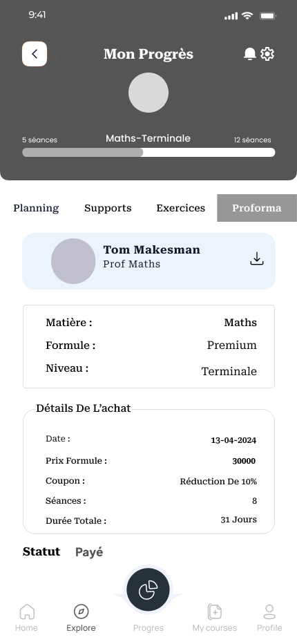Switch to the Planning tab
Viewport: 297px width, 644px height.
click(x=36, y=208)
